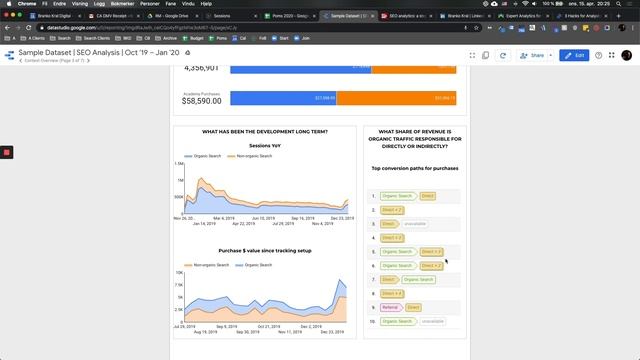
Task: Open the Visning menu
Action: point(80,4)
